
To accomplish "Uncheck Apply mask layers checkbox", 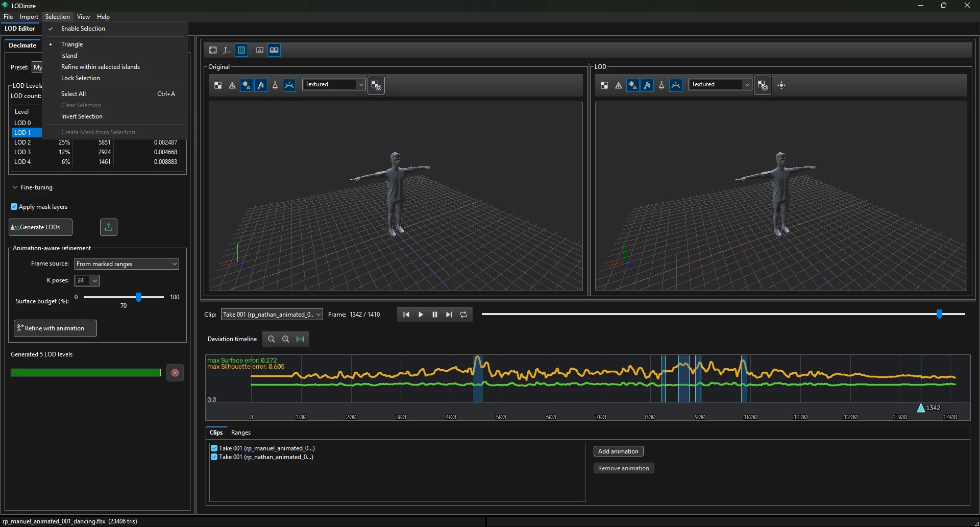I will click(14, 207).
